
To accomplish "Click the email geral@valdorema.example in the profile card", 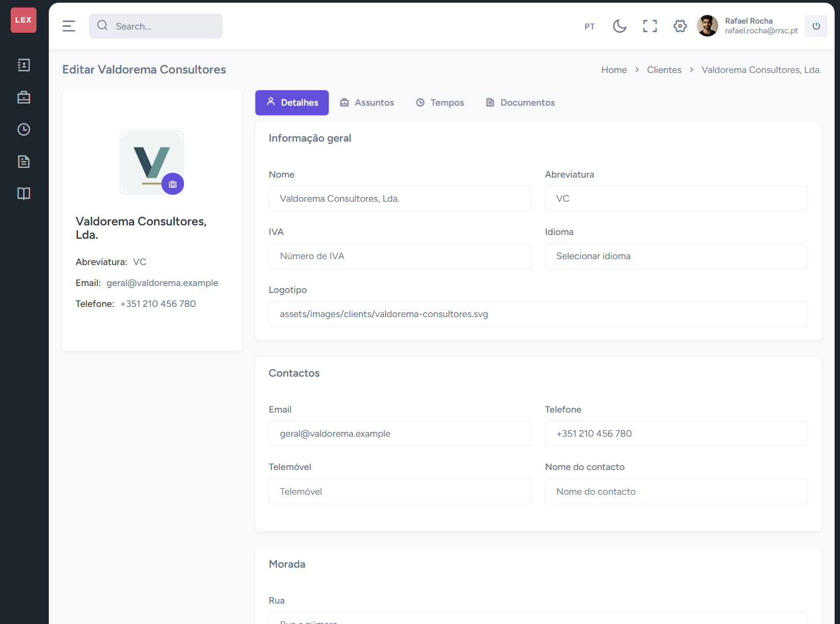I will click(x=163, y=283).
